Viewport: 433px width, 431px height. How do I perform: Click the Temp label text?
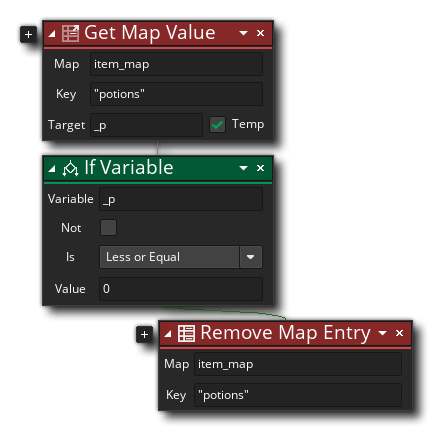(248, 124)
